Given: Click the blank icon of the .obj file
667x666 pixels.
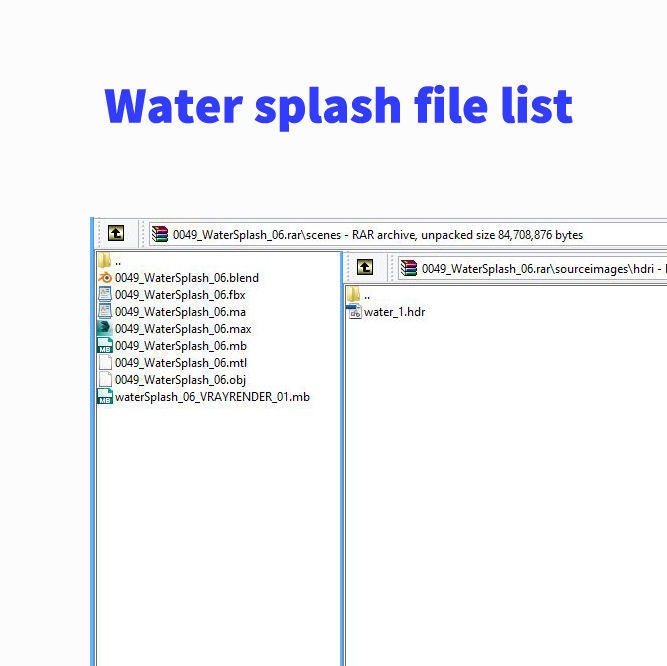Looking at the screenshot, I should [105, 379].
